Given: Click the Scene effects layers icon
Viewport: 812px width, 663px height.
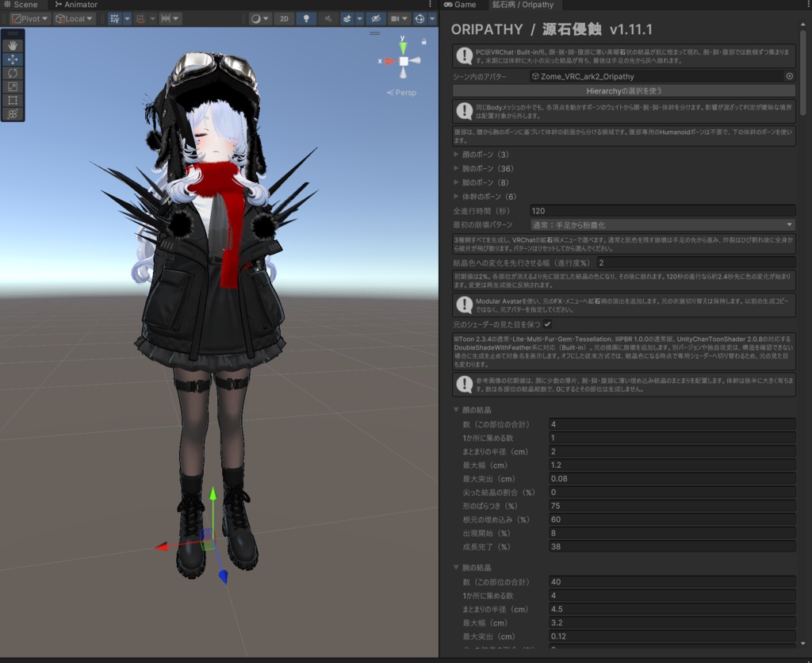Looking at the screenshot, I should tap(347, 19).
